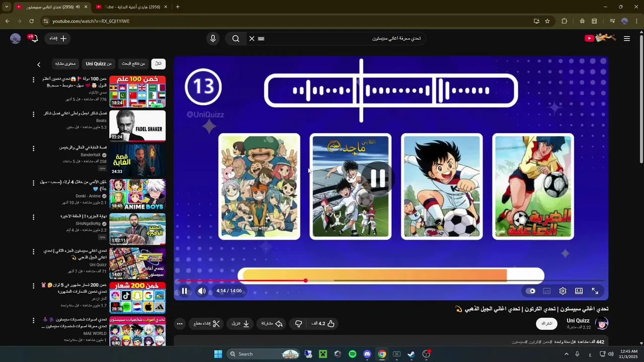This screenshot has height=362, width=644.
Task: Open the media controls icon in Chrome toolbar
Action: (612, 21)
